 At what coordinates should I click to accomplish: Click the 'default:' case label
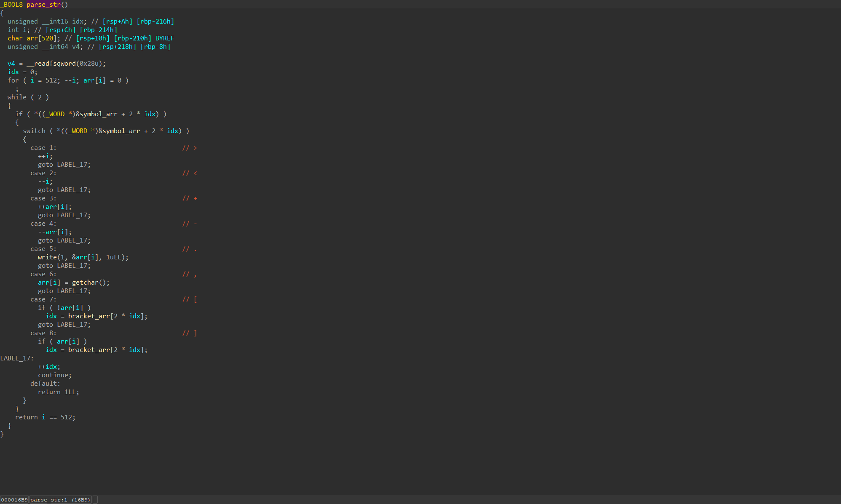pos(45,384)
